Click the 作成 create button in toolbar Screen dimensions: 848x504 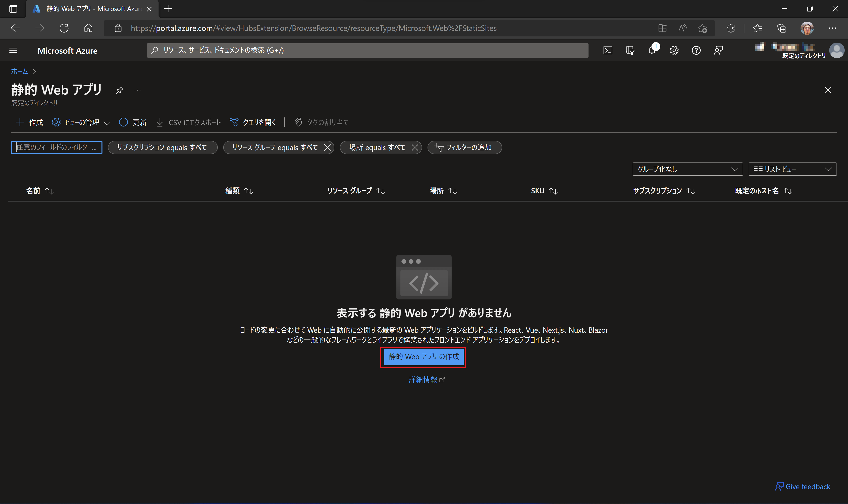coord(29,122)
